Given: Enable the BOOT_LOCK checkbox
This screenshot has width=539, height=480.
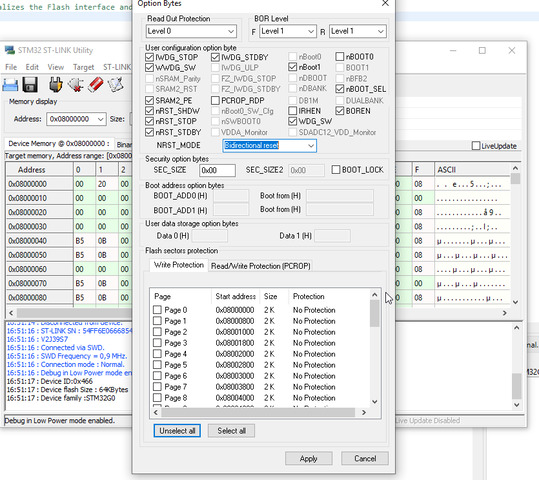Looking at the screenshot, I should (x=336, y=170).
